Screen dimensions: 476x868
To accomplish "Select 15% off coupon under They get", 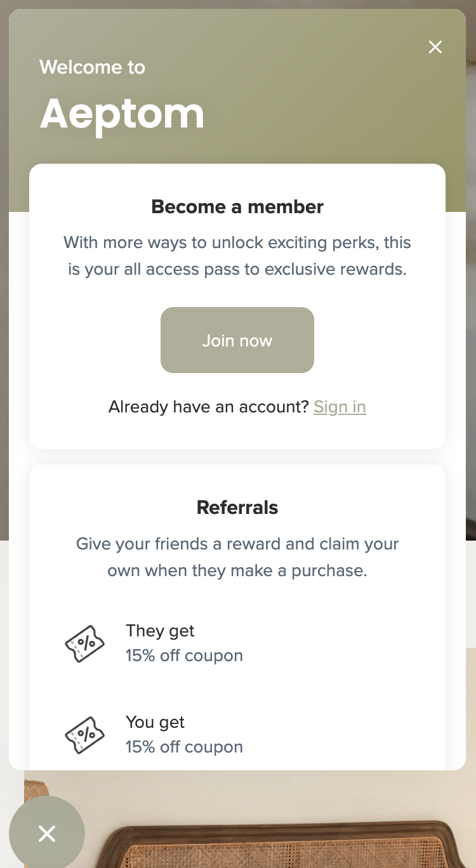I will coord(184,655).
